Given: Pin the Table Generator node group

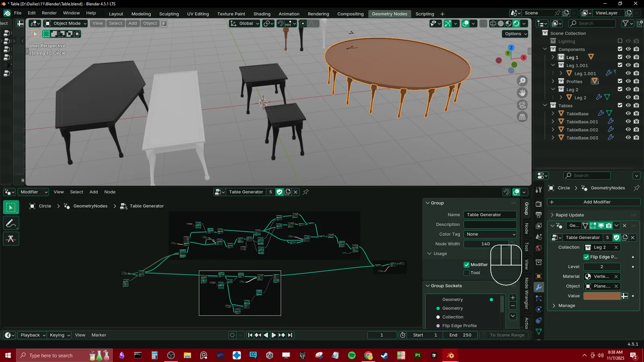Looking at the screenshot, I should [x=305, y=192].
